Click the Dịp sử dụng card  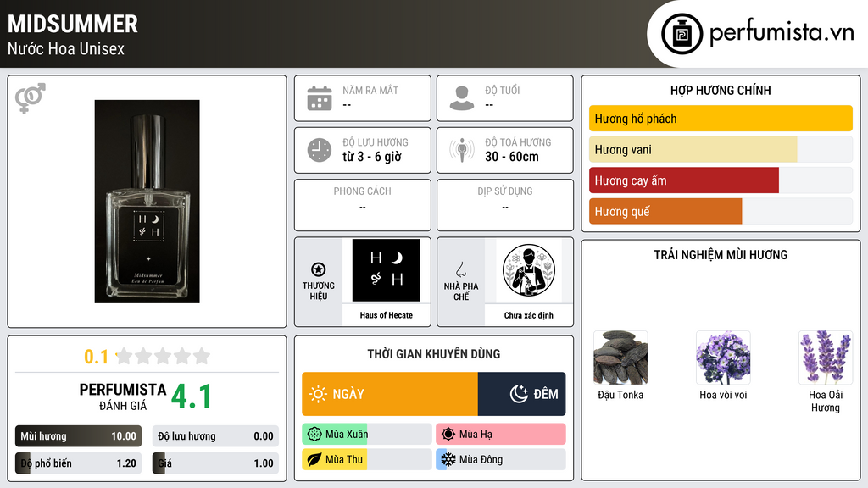point(505,205)
